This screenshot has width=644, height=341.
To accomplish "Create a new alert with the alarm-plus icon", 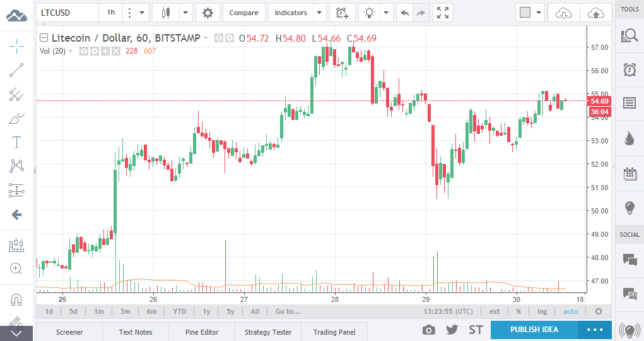I will (342, 13).
